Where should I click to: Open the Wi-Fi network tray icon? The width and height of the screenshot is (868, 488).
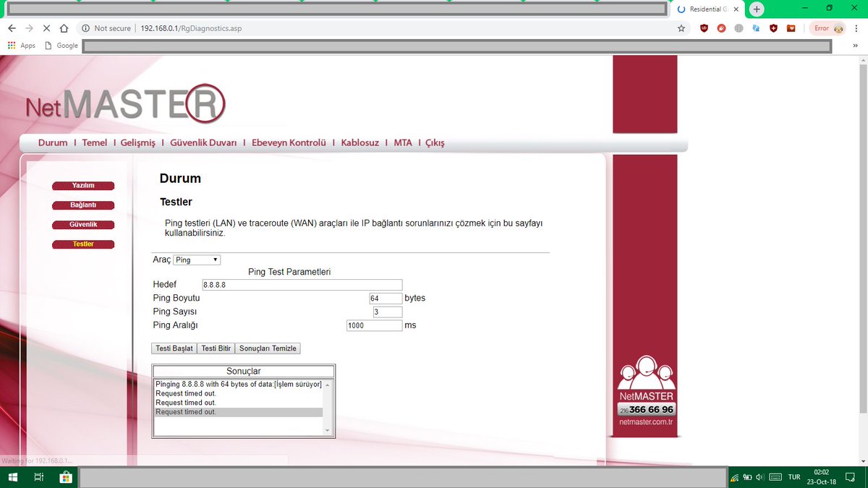(x=734, y=478)
